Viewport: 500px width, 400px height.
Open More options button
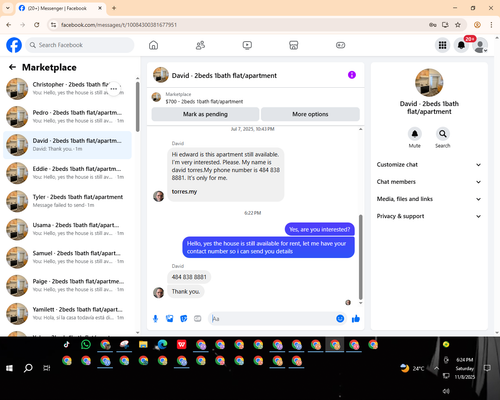tap(310, 114)
